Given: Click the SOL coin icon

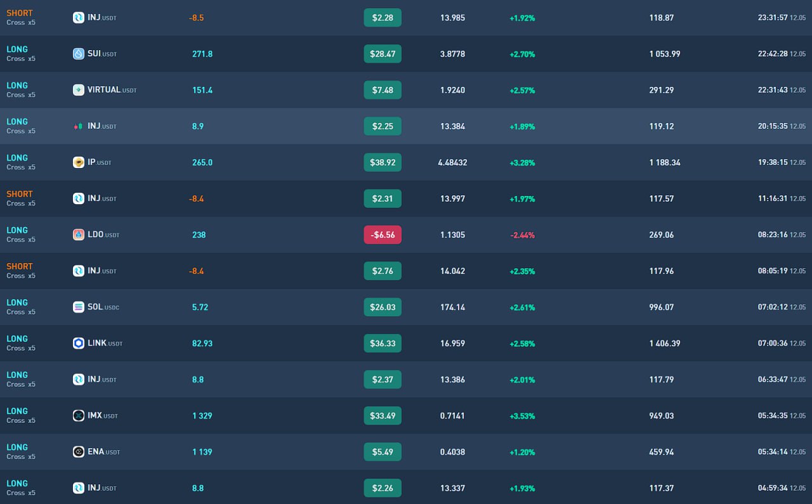Looking at the screenshot, I should [79, 307].
